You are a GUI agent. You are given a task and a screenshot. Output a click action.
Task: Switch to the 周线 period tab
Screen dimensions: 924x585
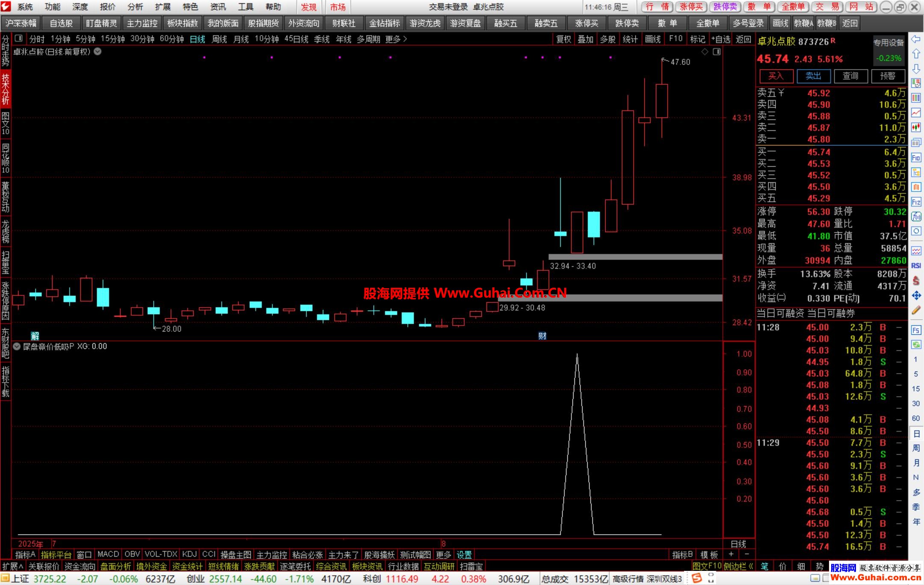point(219,39)
